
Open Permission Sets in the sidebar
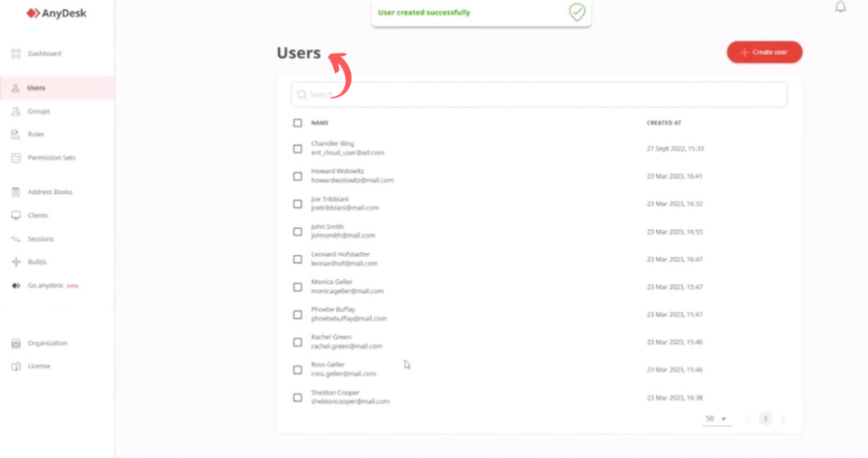(52, 158)
